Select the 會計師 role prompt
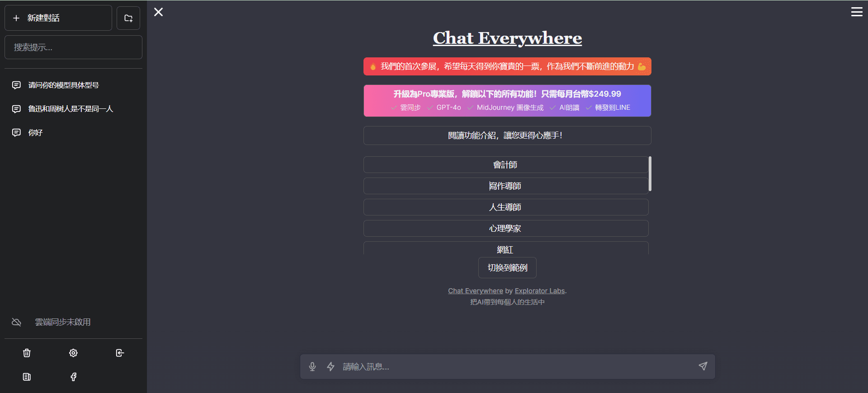 [505, 165]
